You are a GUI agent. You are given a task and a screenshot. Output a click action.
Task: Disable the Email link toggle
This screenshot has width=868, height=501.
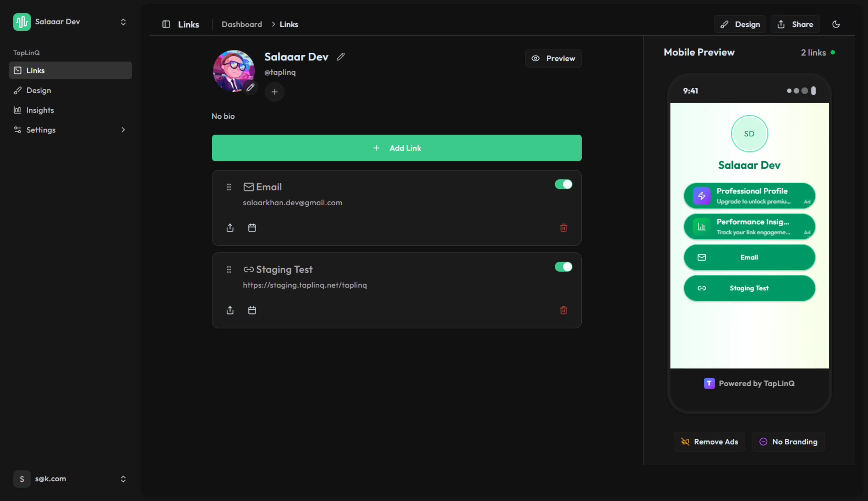point(563,185)
